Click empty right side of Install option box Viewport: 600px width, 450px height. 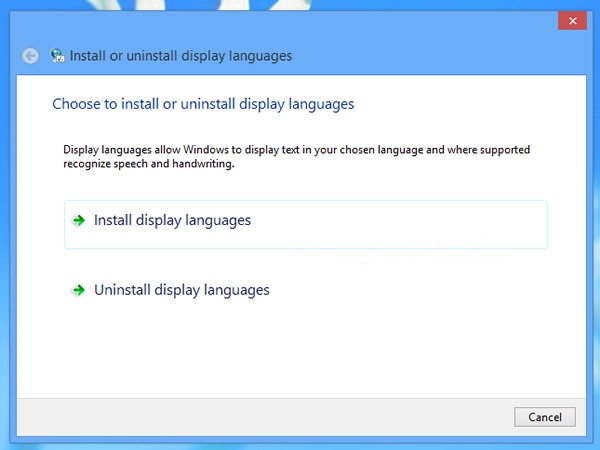coord(450,224)
